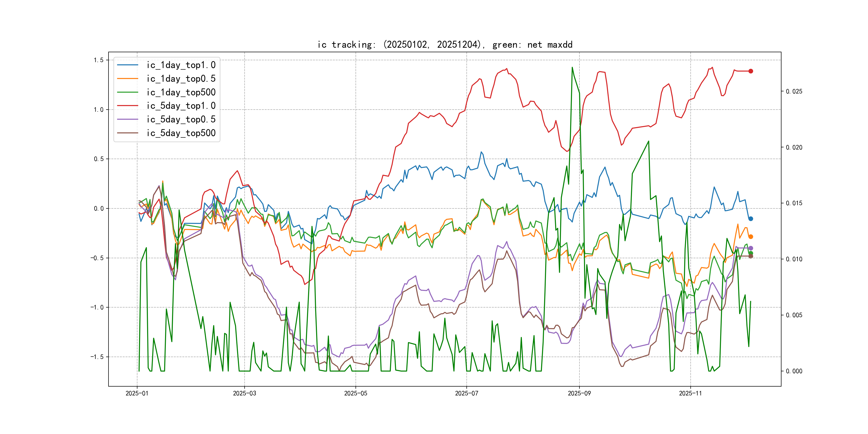
Task: Click the 2025-07 x-axis tick label
Action: tap(466, 393)
